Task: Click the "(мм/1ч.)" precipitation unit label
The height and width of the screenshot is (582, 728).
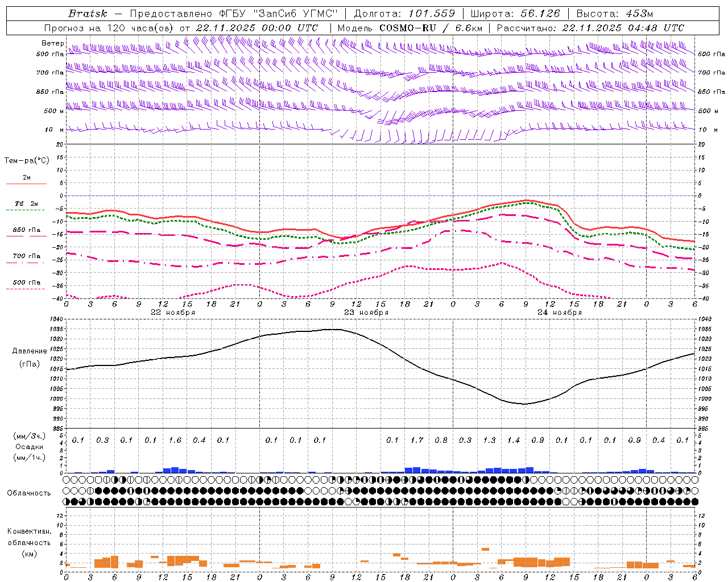Action: (30, 458)
